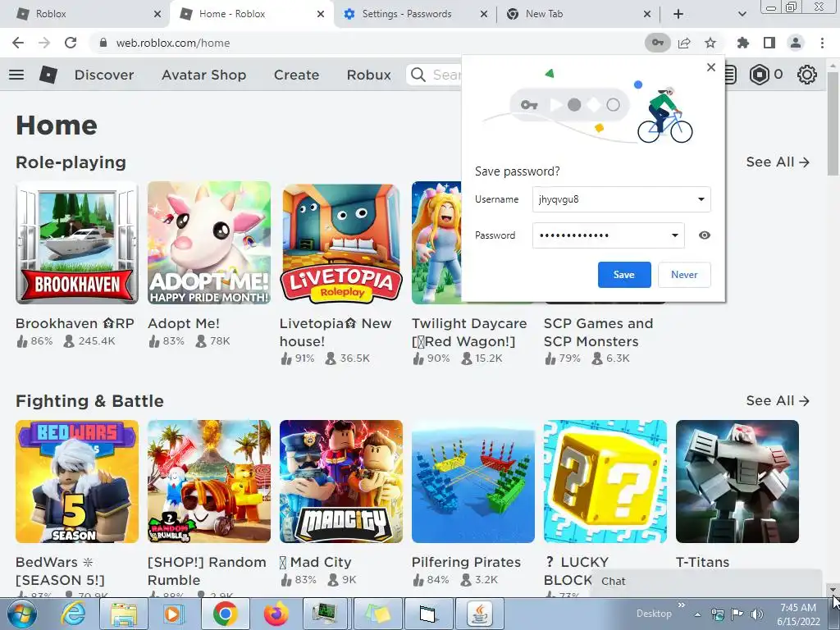Image resolution: width=840 pixels, height=630 pixels.
Task: Open the Robux menu item
Action: [368, 75]
